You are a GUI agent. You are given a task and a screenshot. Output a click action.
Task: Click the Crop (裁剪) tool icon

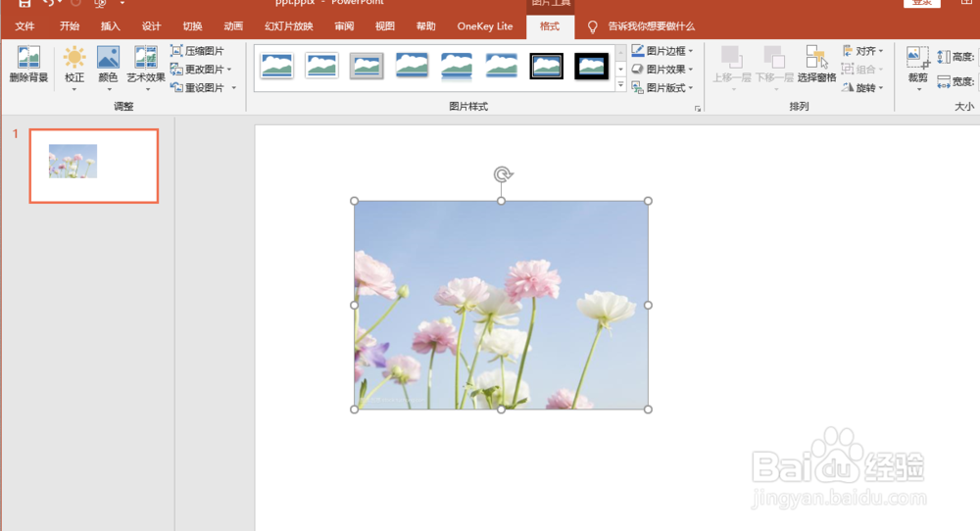click(917, 58)
